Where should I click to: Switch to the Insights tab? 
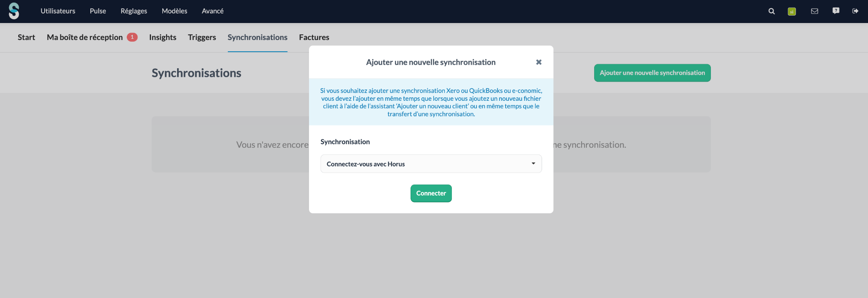click(x=162, y=37)
